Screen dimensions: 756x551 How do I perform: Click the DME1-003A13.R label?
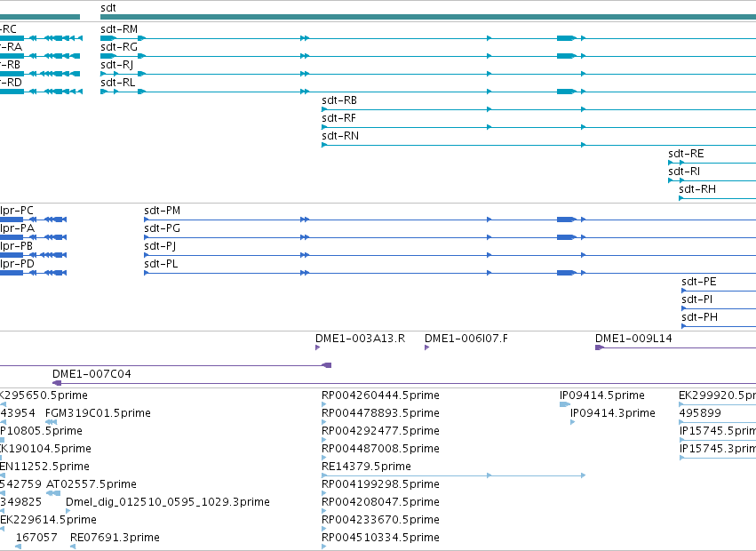[x=360, y=339]
